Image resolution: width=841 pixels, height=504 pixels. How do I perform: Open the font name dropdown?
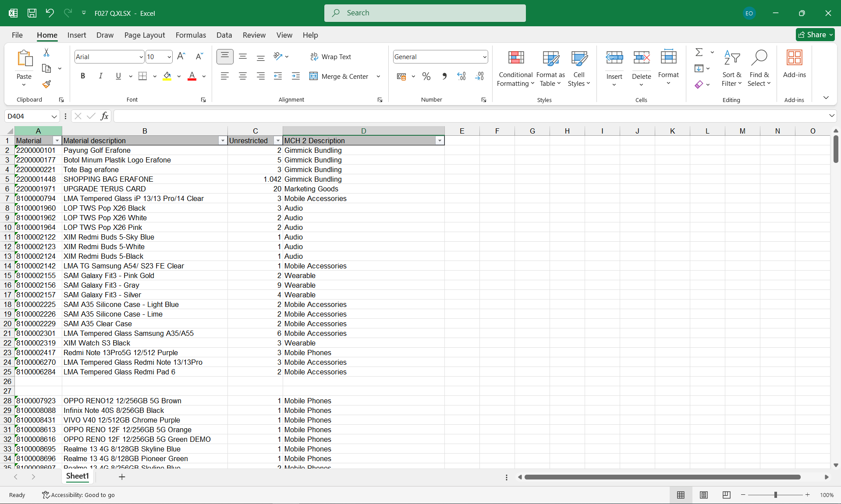(141, 57)
